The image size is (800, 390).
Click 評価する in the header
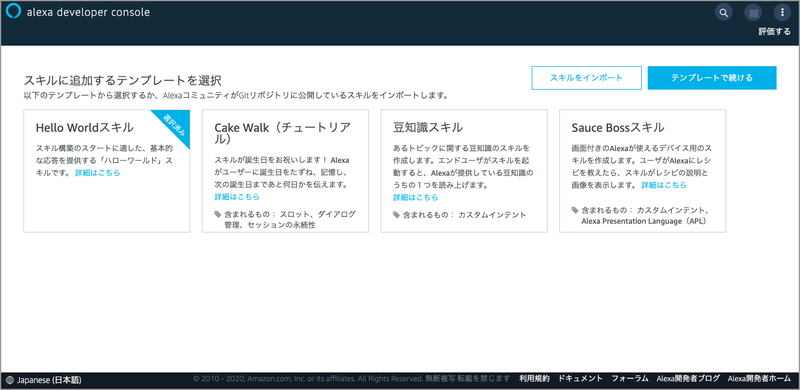(774, 31)
